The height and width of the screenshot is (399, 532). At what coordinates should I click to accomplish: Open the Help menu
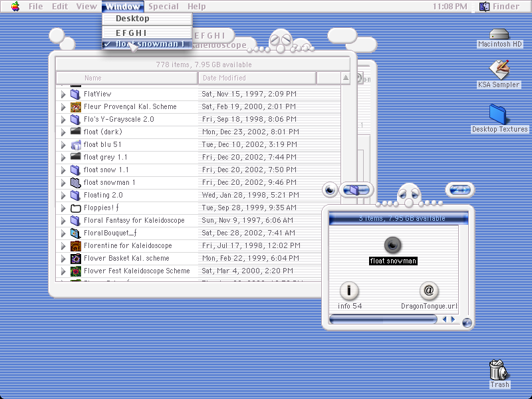tap(196, 7)
